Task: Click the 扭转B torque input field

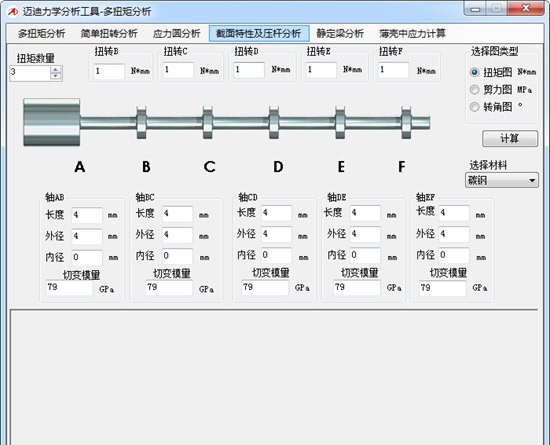Action: tap(109, 71)
